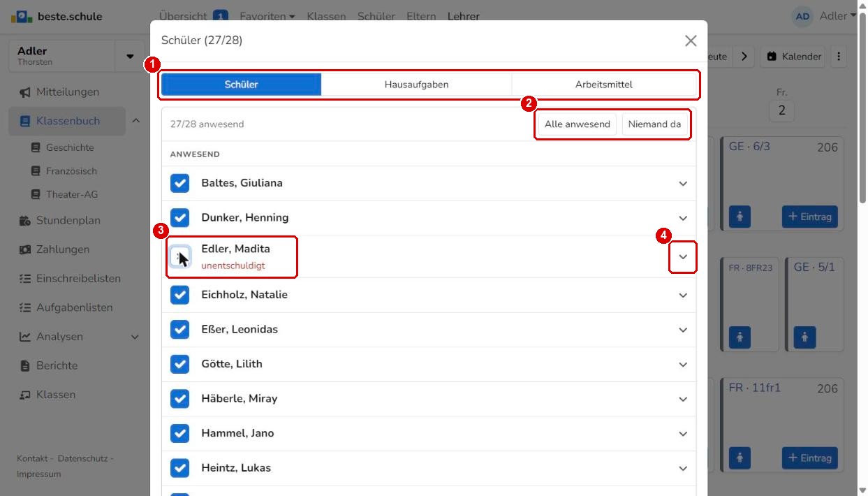Click the Einschreibelisten checklist icon
868x496 pixels.
click(25, 279)
